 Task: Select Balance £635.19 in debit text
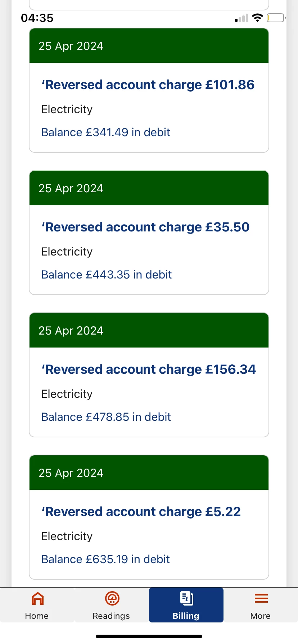point(105,559)
